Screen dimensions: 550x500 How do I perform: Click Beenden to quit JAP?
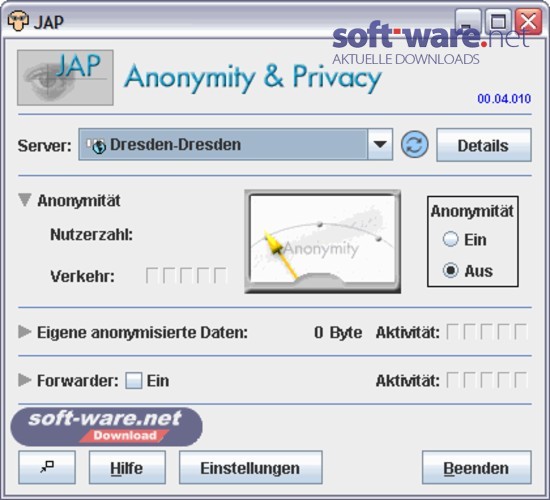pos(477,467)
